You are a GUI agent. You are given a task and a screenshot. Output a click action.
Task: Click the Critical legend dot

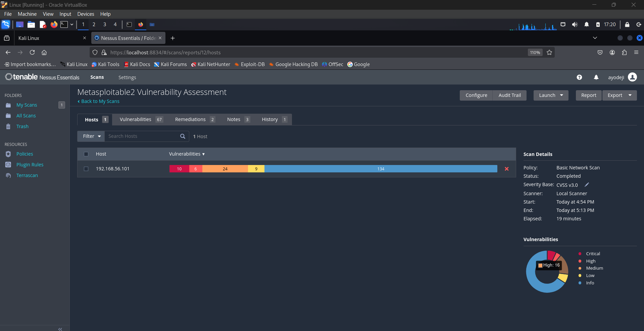(580, 254)
